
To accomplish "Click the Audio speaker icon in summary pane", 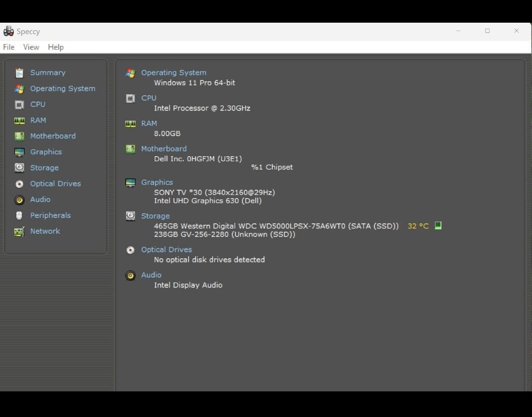I will (x=130, y=275).
